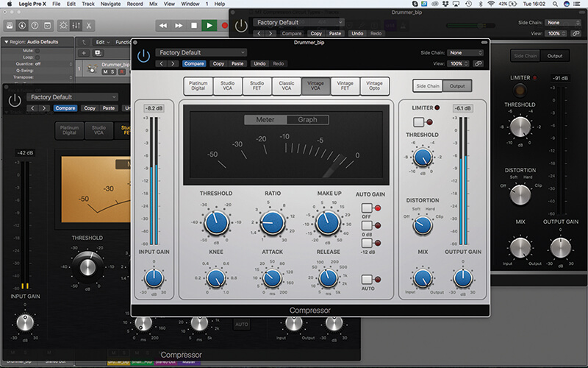This screenshot has width=588, height=368.
Task: Click the drum kit icon on Drummer_bip track
Action: (91, 68)
